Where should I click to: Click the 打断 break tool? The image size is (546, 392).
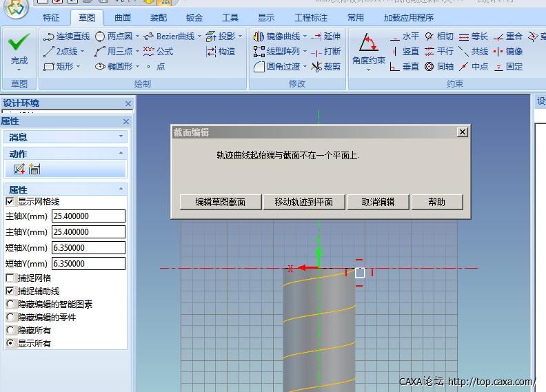tap(325, 52)
